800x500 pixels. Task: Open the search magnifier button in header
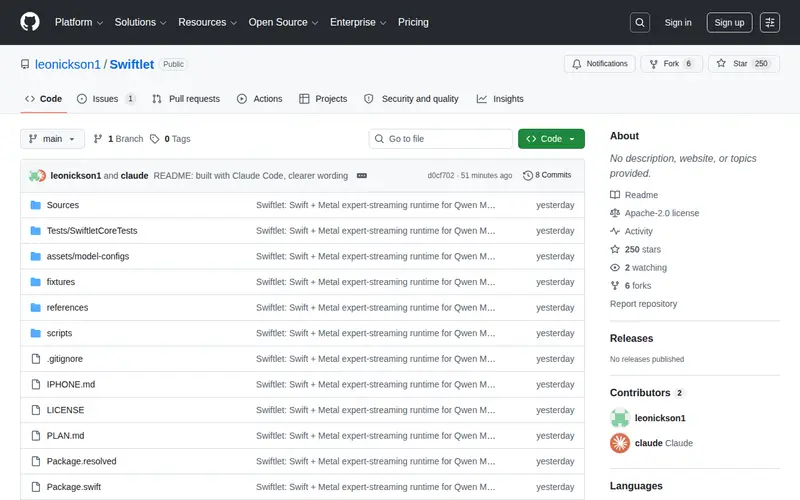point(639,22)
